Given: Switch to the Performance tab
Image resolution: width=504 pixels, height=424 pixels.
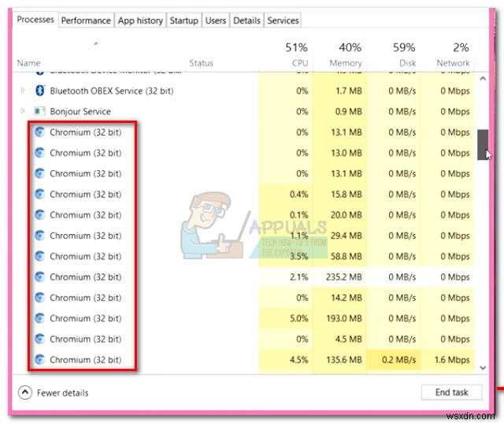Looking at the screenshot, I should [x=86, y=20].
